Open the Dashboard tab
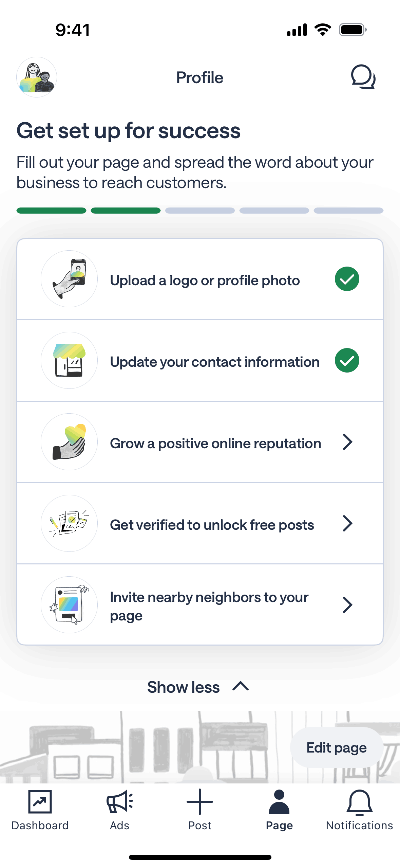 pyautogui.click(x=40, y=810)
